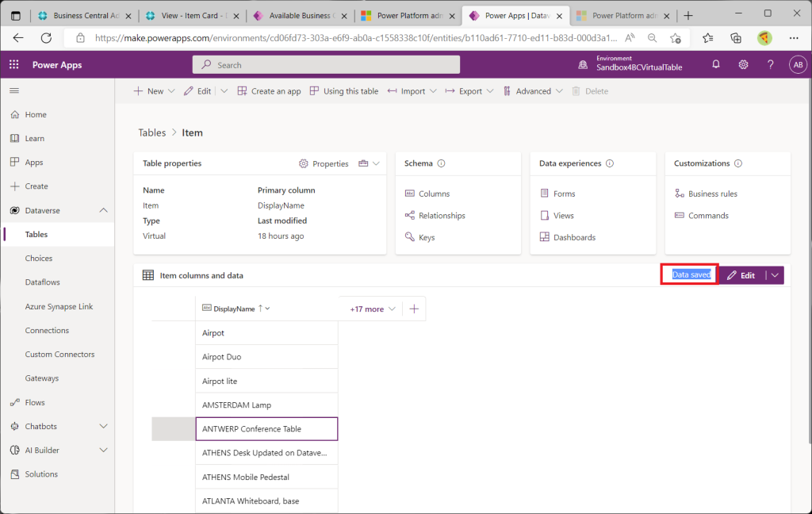The image size is (812, 514).
Task: Select the AMSTERDAM Lamp cell
Action: click(x=266, y=405)
